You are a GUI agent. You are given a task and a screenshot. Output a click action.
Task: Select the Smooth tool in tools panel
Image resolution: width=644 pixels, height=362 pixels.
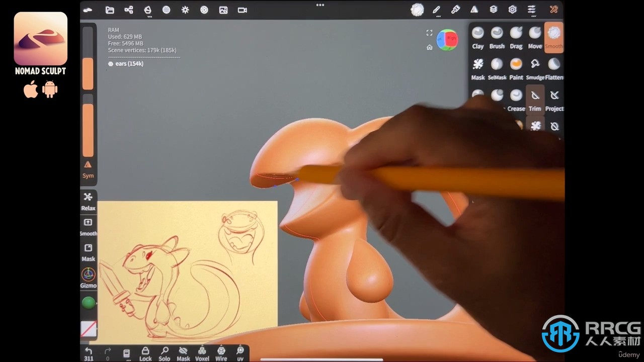(553, 38)
